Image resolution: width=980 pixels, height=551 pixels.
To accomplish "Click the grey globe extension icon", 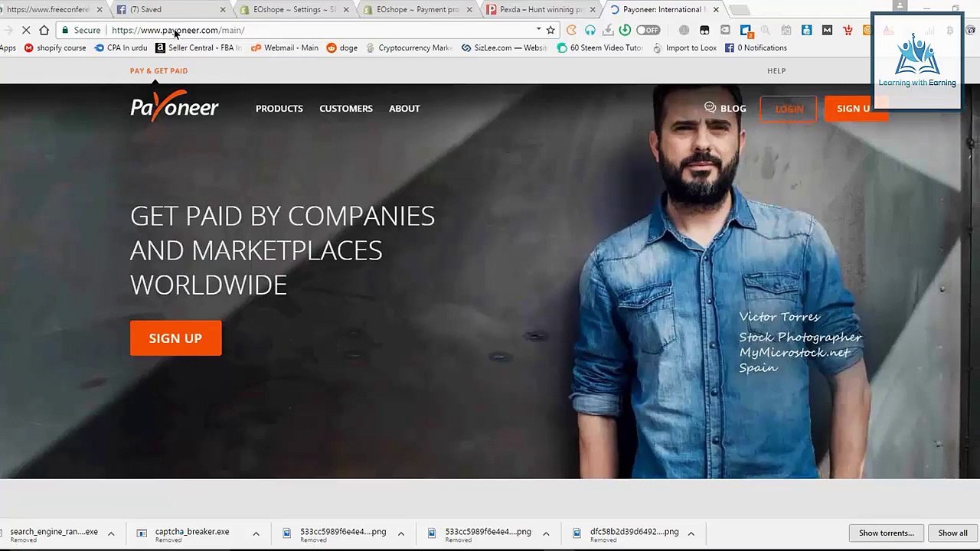I will pyautogui.click(x=684, y=30).
